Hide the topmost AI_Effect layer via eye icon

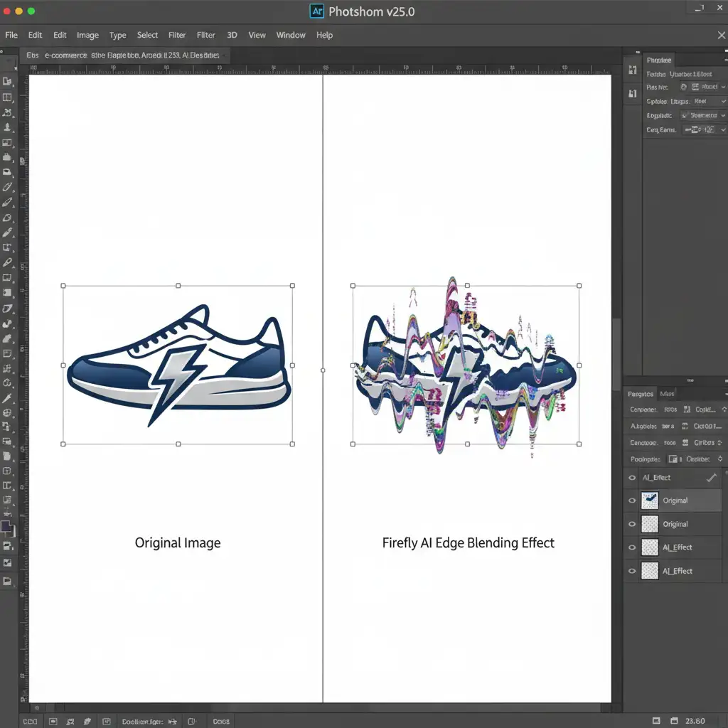coord(631,478)
